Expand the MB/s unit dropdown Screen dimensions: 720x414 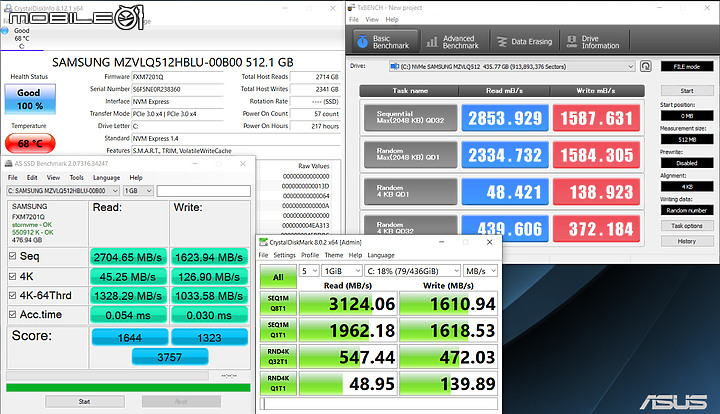[x=480, y=271]
